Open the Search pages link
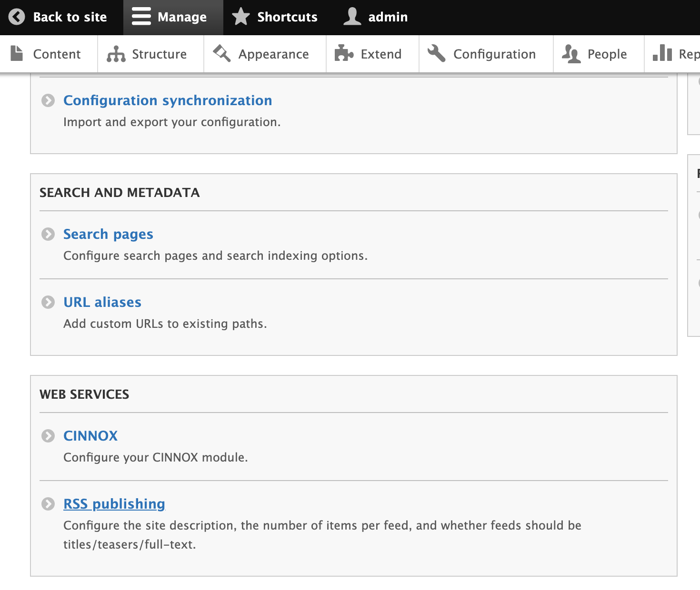 pos(108,234)
